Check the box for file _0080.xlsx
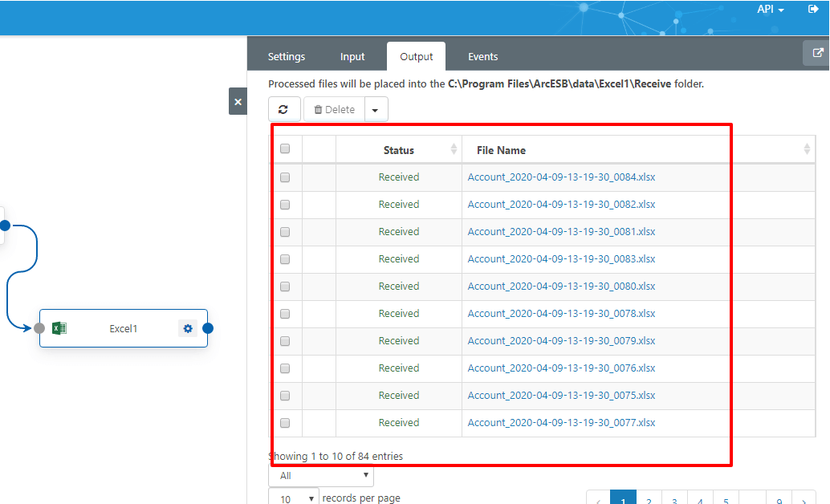Viewport: 830px width, 504px height. pos(285,287)
